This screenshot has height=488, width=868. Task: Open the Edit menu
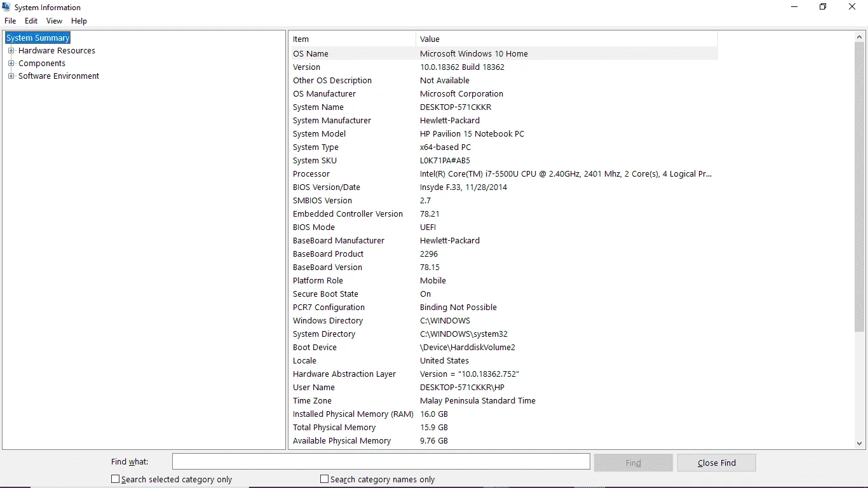31,21
